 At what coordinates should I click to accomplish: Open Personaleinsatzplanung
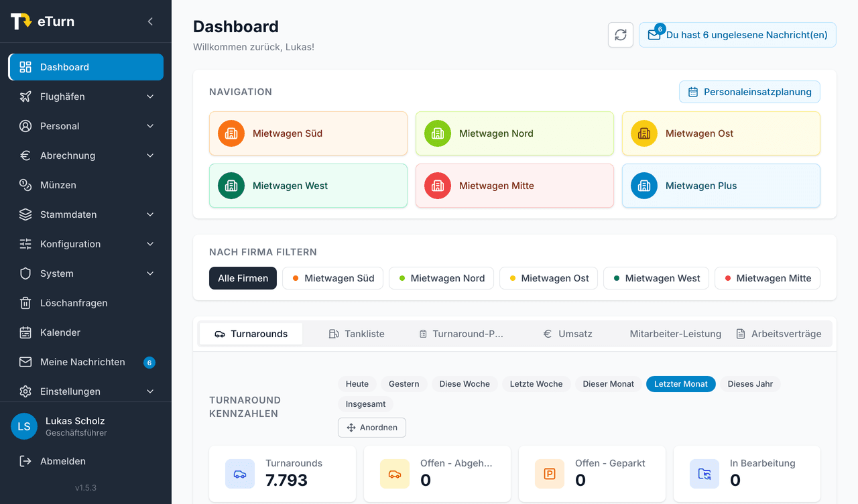[749, 92]
